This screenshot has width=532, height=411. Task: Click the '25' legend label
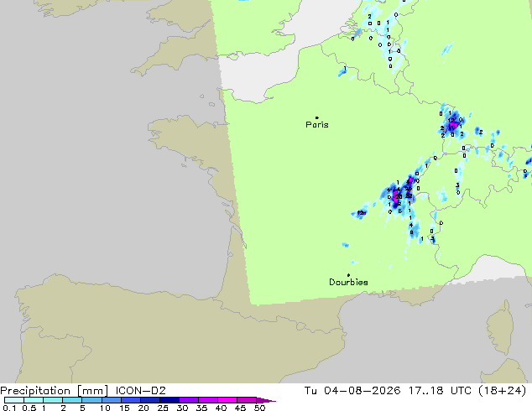[163, 408]
